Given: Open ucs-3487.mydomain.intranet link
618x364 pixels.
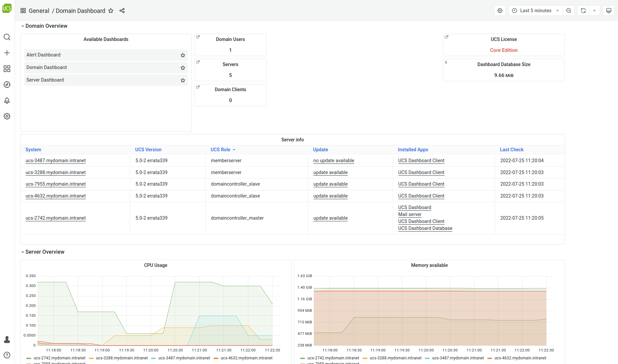Looking at the screenshot, I should 56,161.
